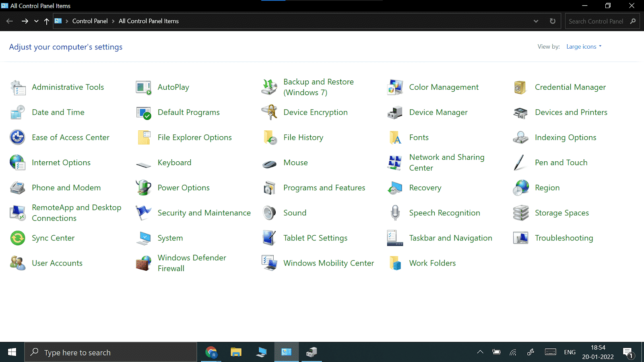Open the Work Folders link
The height and width of the screenshot is (362, 644).
coord(432,263)
